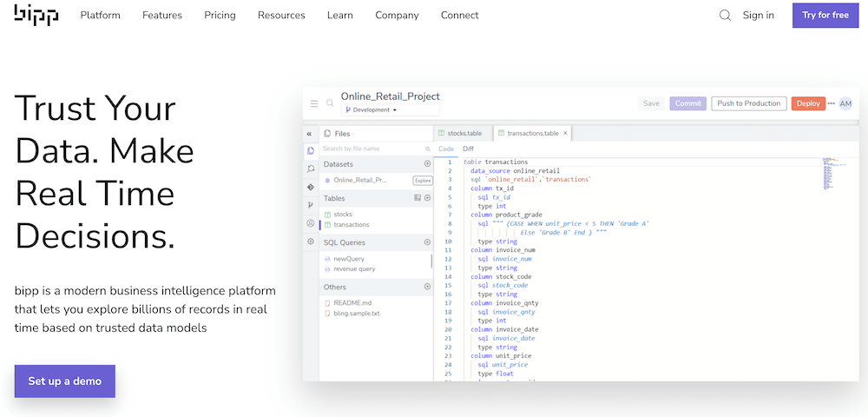Select the transactions table in the sidebar
Viewport: 868px width, 417px height.
351,225
